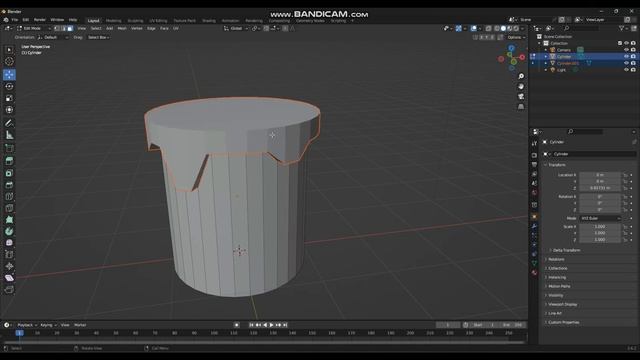Select the Cursor tool in the viewport toolbar
The height and width of the screenshot is (360, 640).
(x=9, y=62)
